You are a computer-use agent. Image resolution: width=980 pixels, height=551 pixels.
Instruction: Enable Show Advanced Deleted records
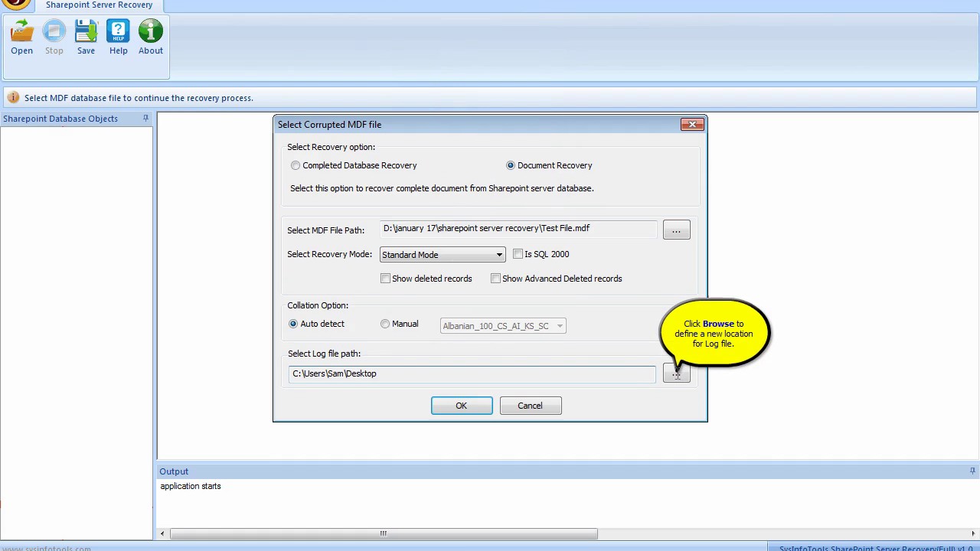(496, 279)
